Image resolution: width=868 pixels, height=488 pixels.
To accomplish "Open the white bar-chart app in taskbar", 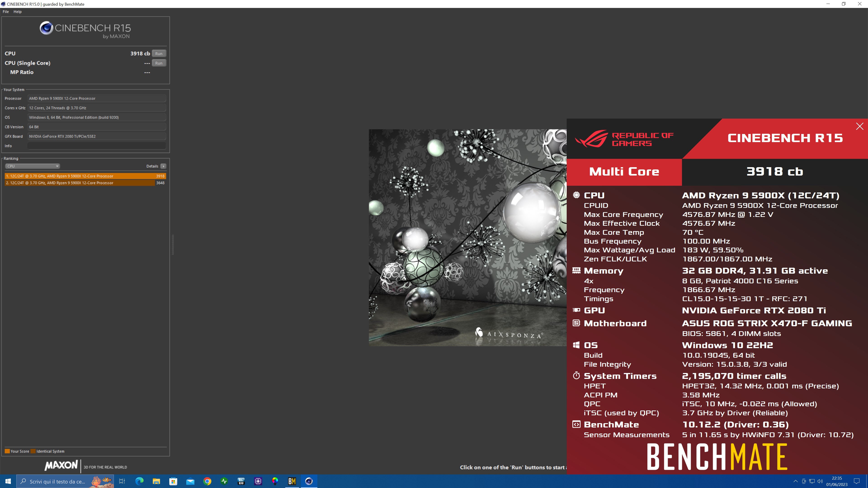I will point(241,481).
